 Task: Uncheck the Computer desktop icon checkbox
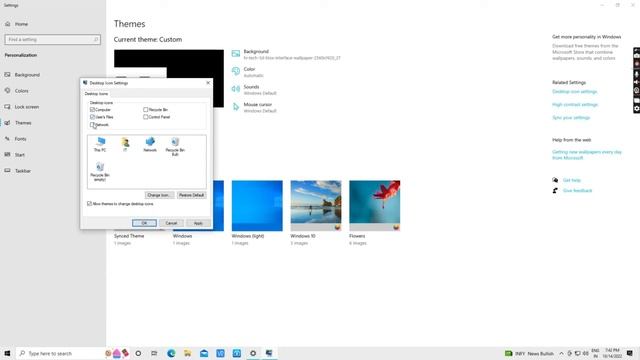point(92,109)
